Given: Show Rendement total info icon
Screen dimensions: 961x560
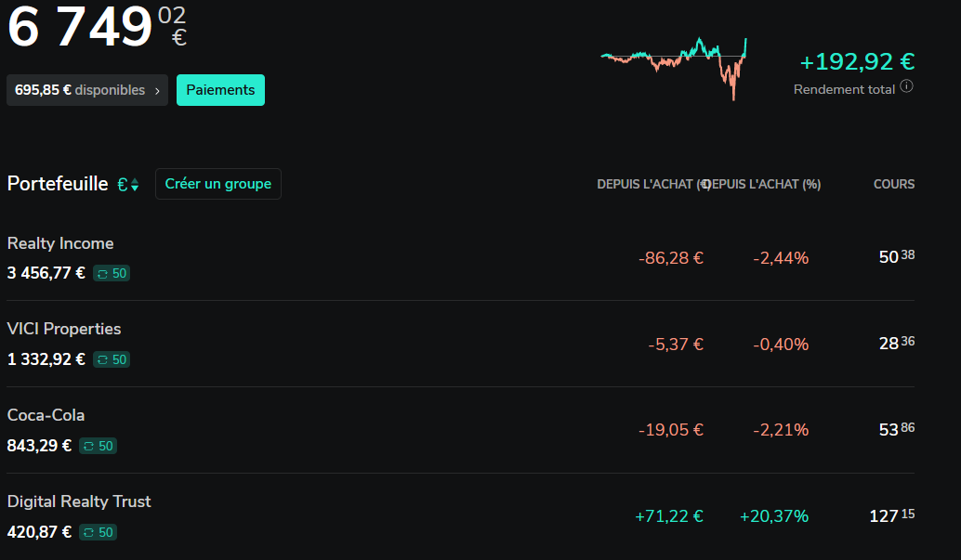Looking at the screenshot, I should (906, 87).
